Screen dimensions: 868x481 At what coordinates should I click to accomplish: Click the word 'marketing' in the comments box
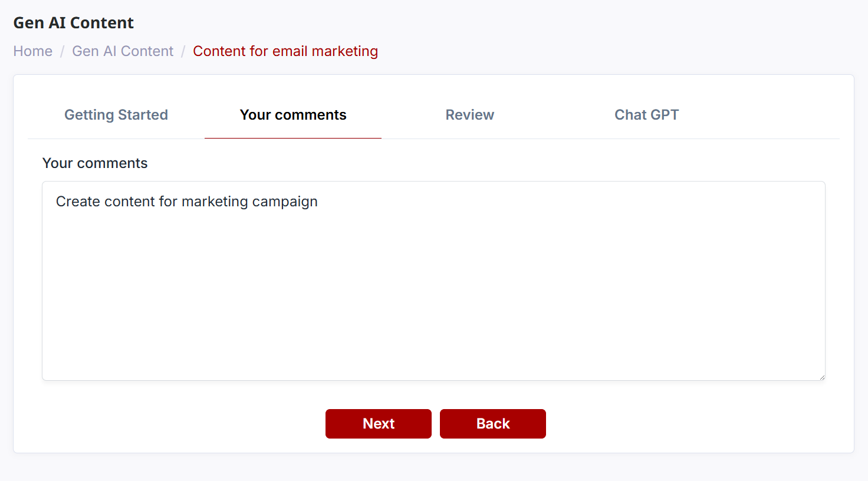215,202
